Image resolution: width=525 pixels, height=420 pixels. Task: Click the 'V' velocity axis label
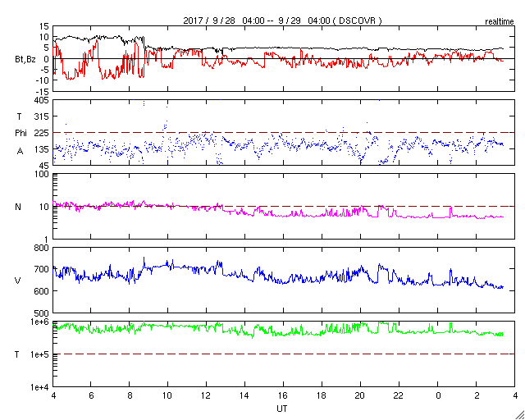17,281
